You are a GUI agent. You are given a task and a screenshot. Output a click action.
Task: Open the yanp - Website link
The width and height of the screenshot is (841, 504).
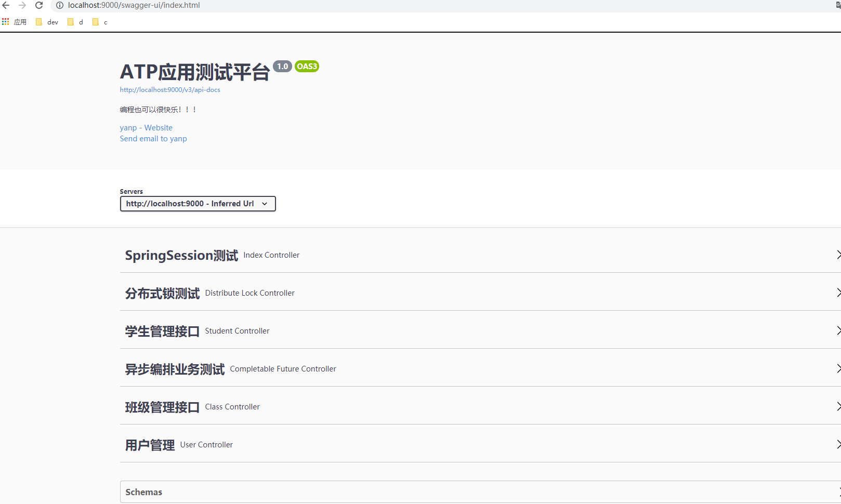tap(146, 127)
